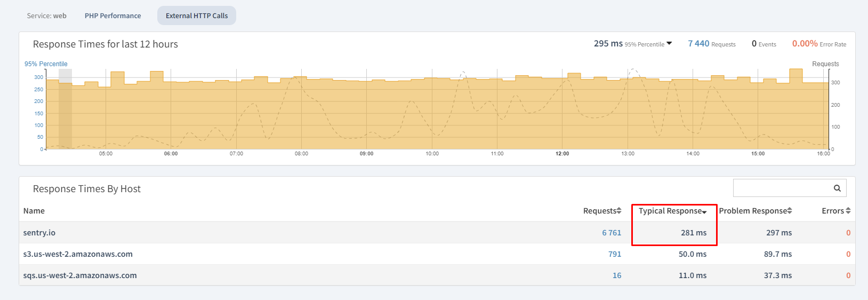The height and width of the screenshot is (300, 868).
Task: Click sentry.io errors count 0
Action: click(848, 233)
